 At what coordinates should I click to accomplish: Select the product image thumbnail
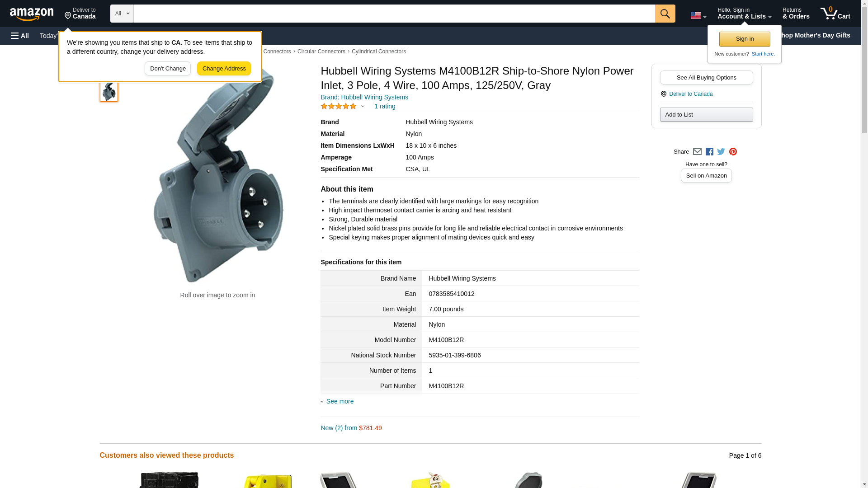[x=109, y=91]
